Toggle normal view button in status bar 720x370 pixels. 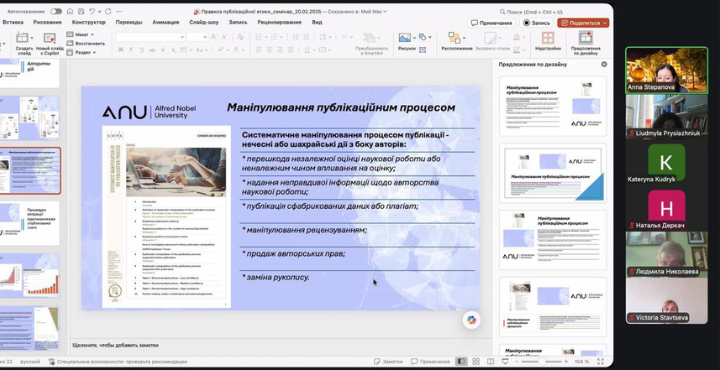pyautogui.click(x=462, y=362)
